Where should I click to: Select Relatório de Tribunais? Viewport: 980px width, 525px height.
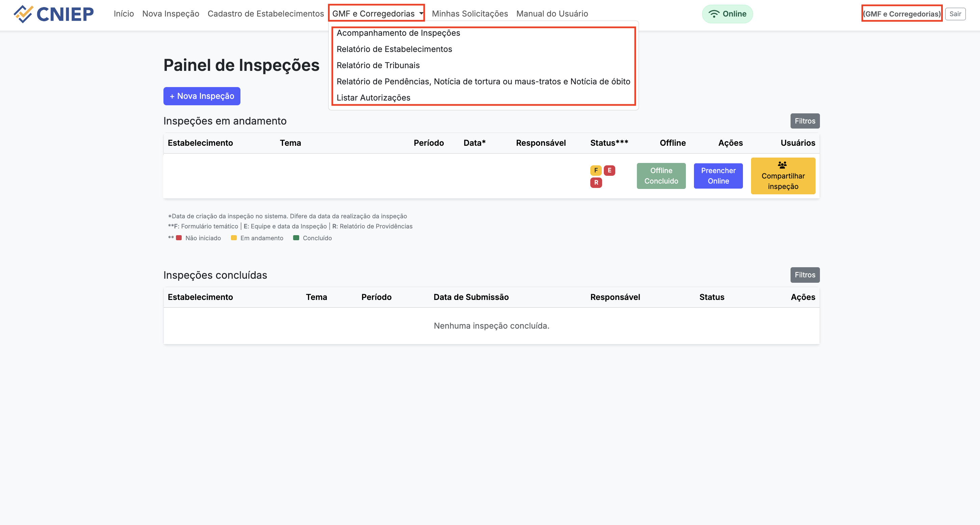click(x=378, y=65)
